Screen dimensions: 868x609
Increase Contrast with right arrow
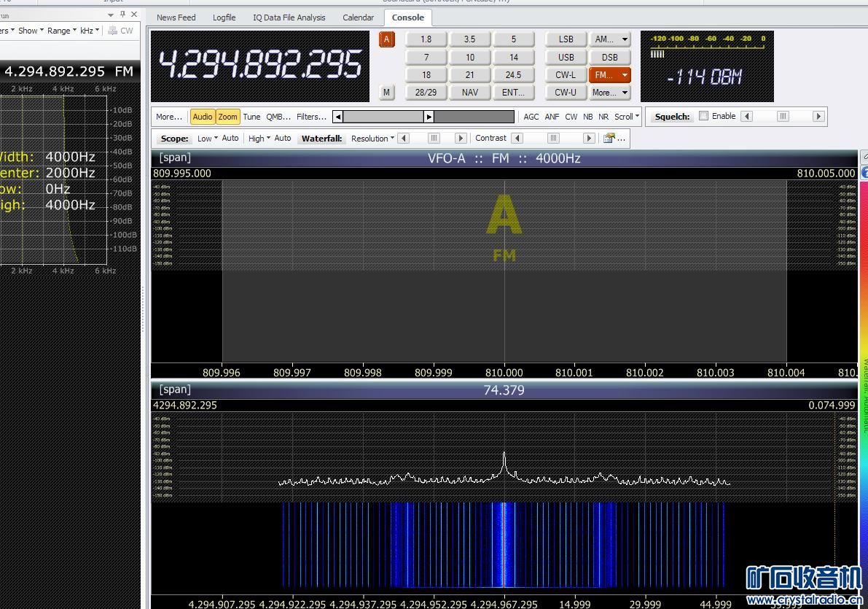coord(589,139)
